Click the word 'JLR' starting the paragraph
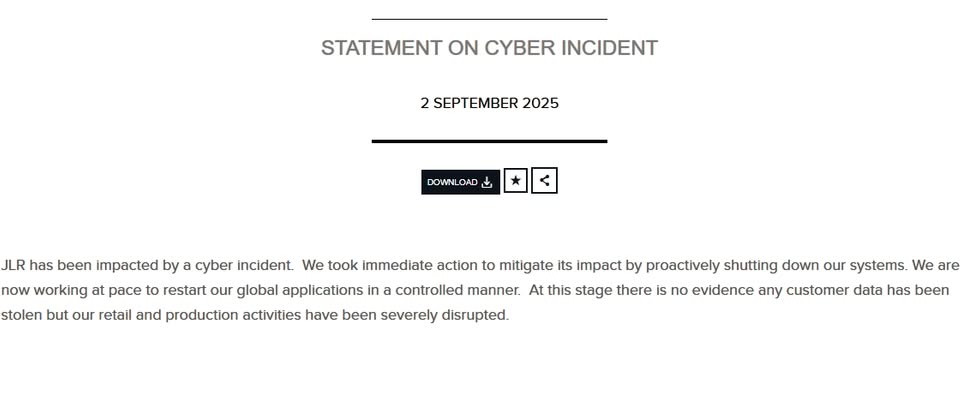This screenshot has width=960, height=420. click(13, 266)
